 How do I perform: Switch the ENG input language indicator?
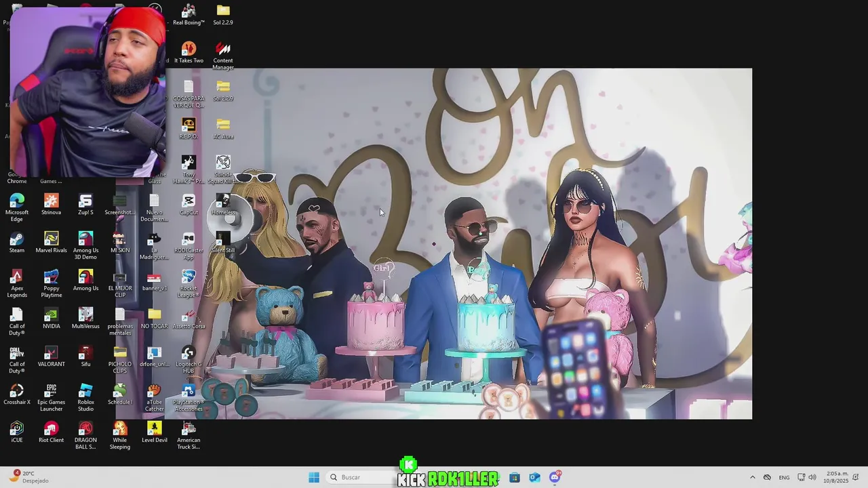click(x=784, y=477)
